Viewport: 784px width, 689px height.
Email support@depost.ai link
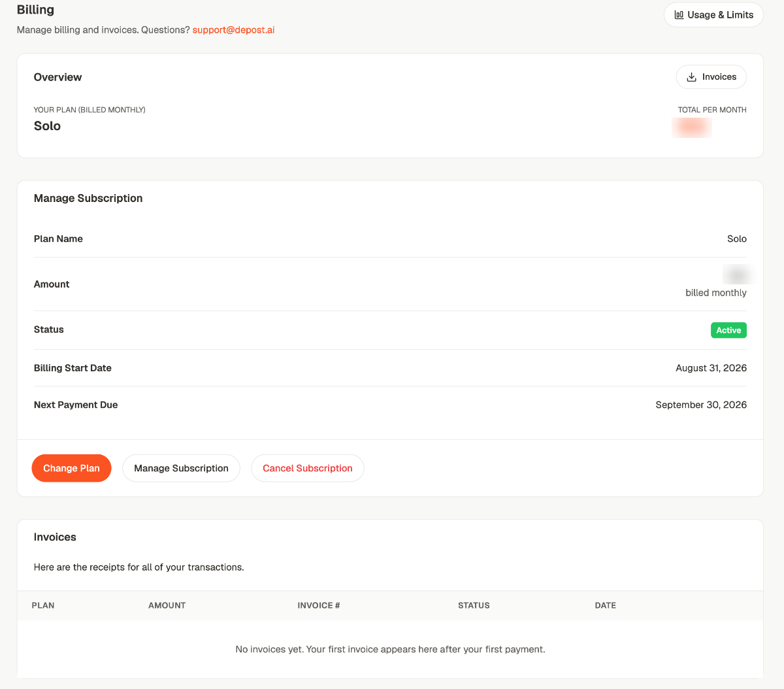pos(233,30)
